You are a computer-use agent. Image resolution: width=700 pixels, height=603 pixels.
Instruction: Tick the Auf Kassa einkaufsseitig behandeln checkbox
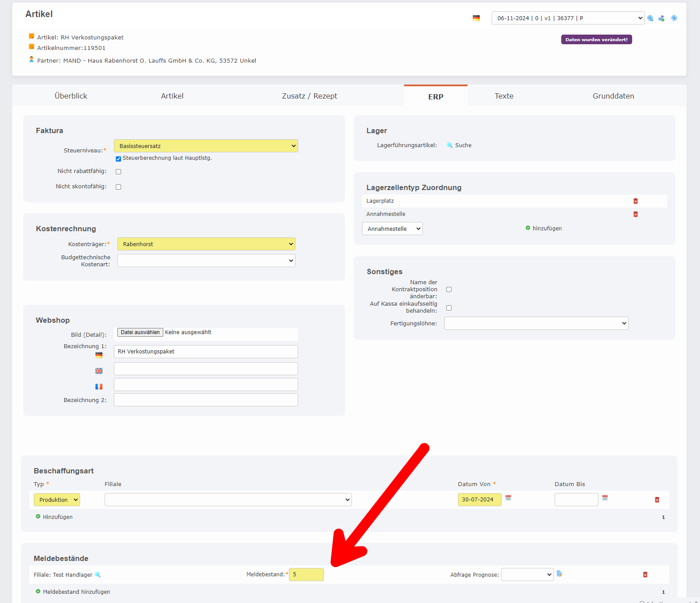(449, 308)
